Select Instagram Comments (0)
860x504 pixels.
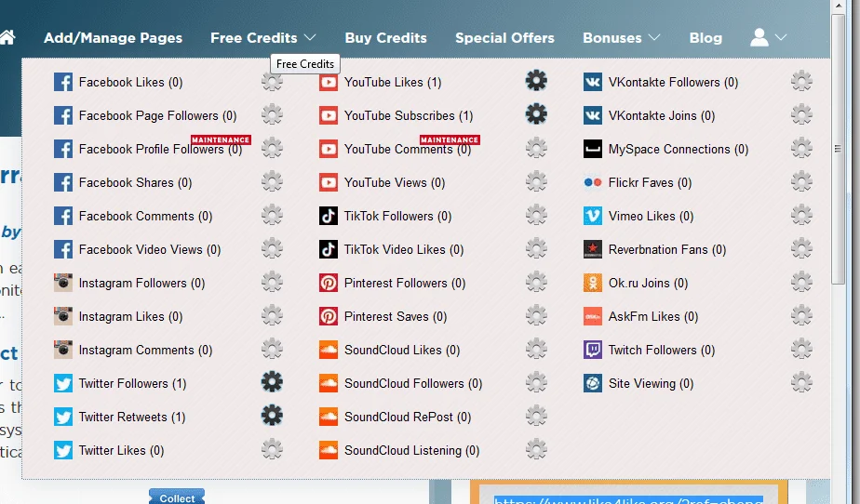coord(145,350)
